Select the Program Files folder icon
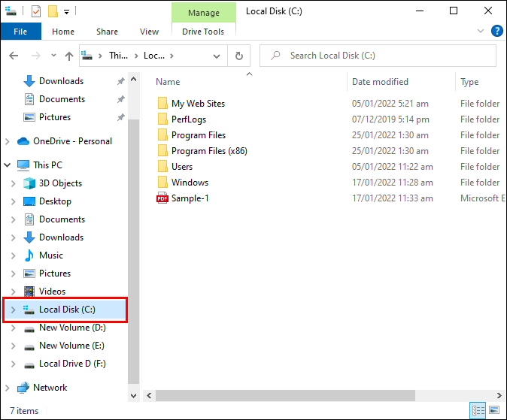 click(x=162, y=135)
